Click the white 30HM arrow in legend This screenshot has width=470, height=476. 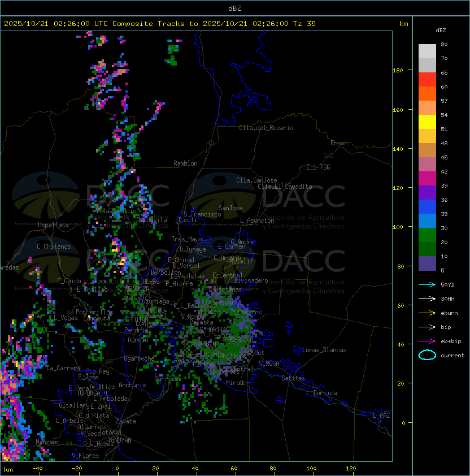tap(427, 298)
